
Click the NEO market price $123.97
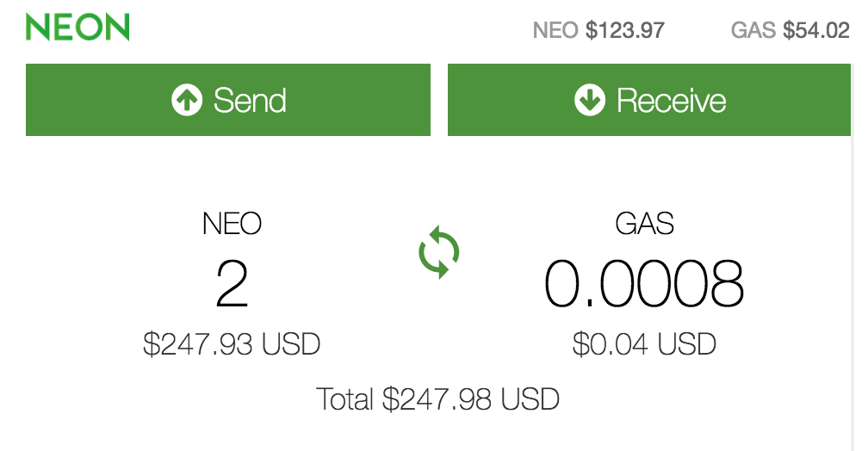(625, 31)
